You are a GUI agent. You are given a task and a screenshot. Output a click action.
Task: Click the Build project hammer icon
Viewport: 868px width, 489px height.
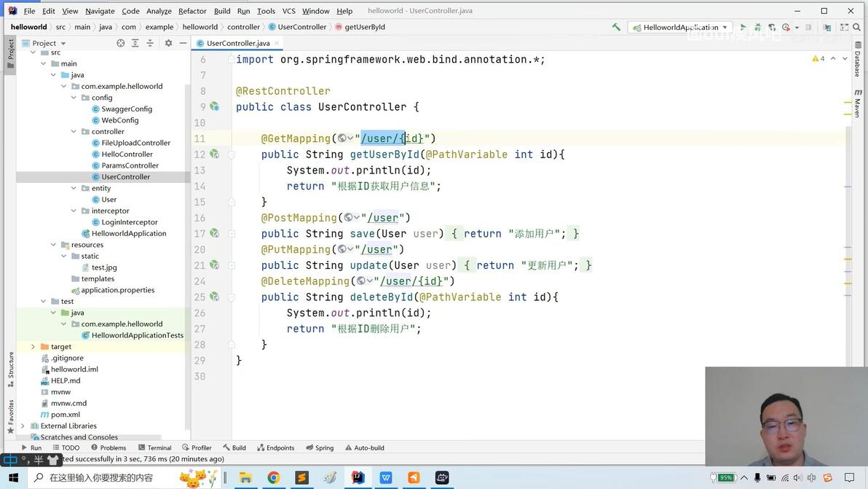pos(616,26)
